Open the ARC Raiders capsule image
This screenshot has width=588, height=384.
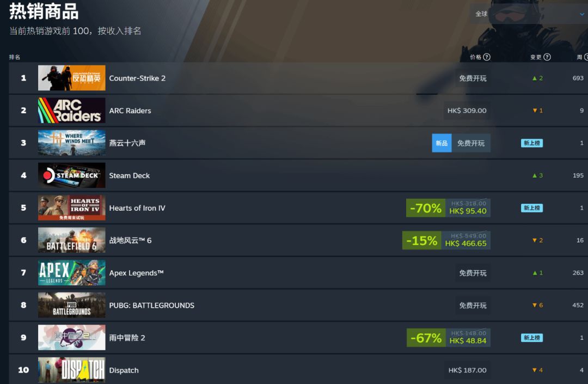point(72,110)
